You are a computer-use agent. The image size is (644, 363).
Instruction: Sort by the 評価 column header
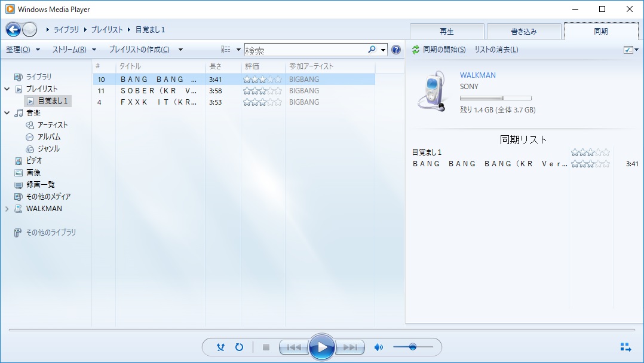pyautogui.click(x=263, y=66)
